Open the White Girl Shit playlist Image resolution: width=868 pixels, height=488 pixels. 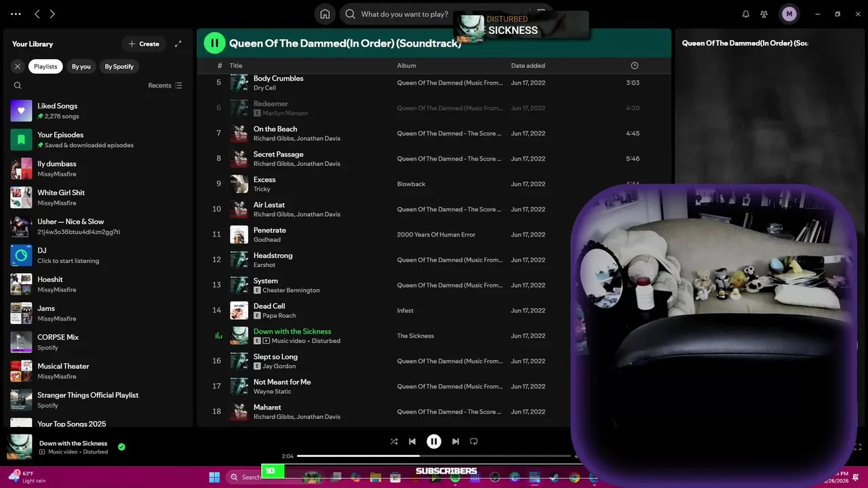98,197
